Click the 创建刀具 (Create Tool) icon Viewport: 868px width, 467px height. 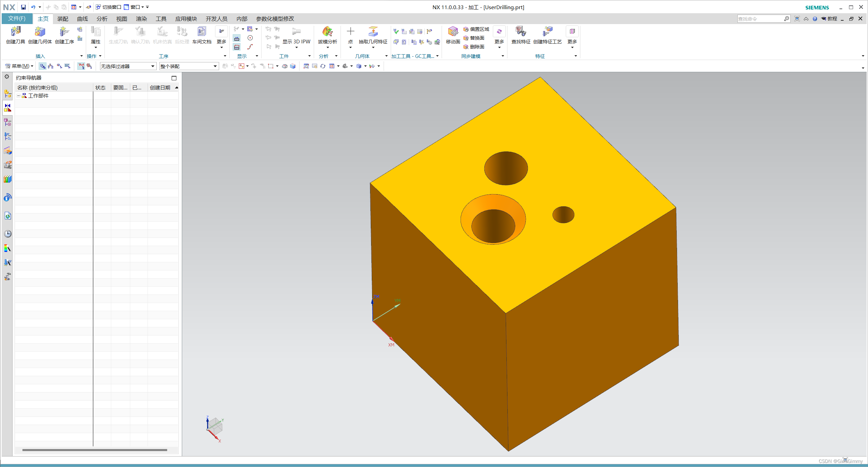[x=15, y=32]
